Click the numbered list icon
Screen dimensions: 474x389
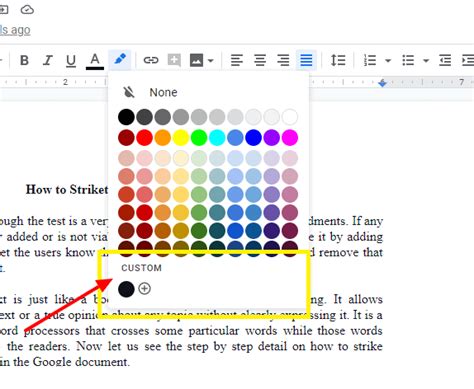(370, 60)
